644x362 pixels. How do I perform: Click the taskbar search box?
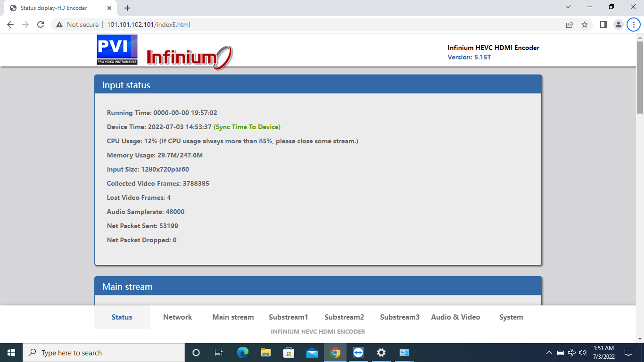pos(104,353)
